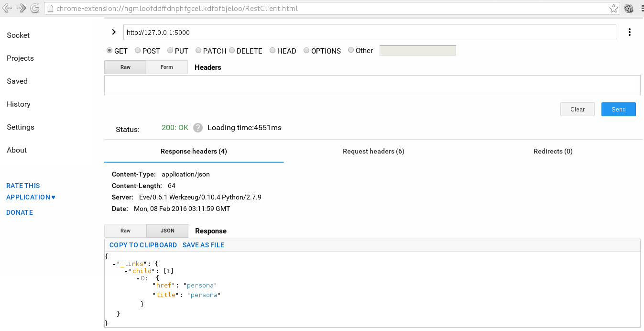Switch to the Request headers (6) tab
Image resolution: width=644 pixels, height=331 pixels.
coord(373,151)
